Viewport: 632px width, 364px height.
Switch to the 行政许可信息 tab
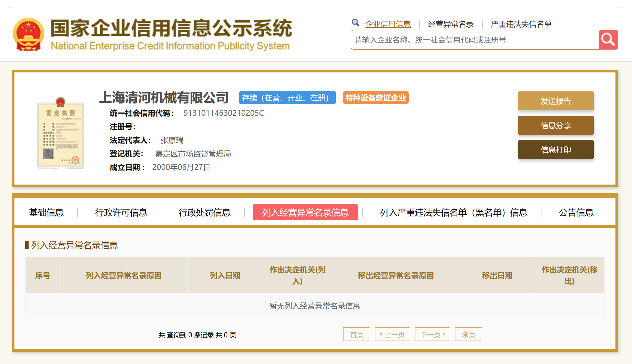point(121,213)
